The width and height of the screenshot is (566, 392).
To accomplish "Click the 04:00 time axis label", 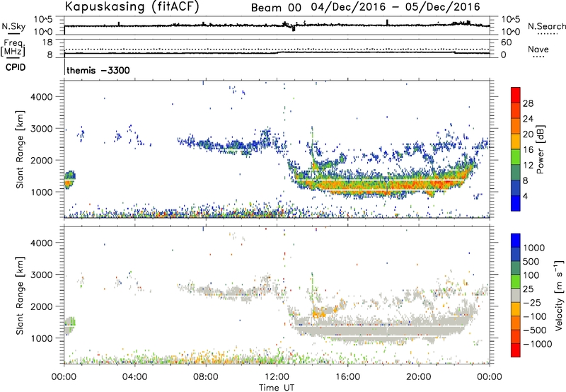I will click(134, 377).
